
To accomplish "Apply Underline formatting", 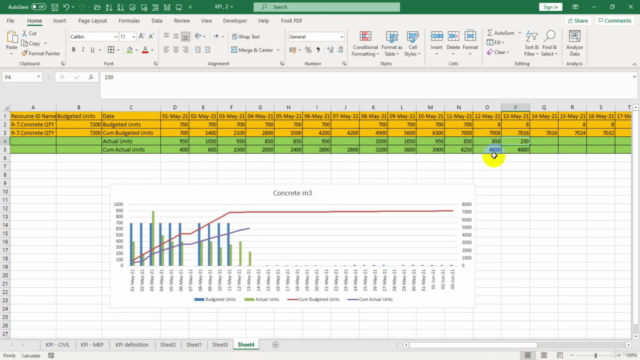I will 92,50.
